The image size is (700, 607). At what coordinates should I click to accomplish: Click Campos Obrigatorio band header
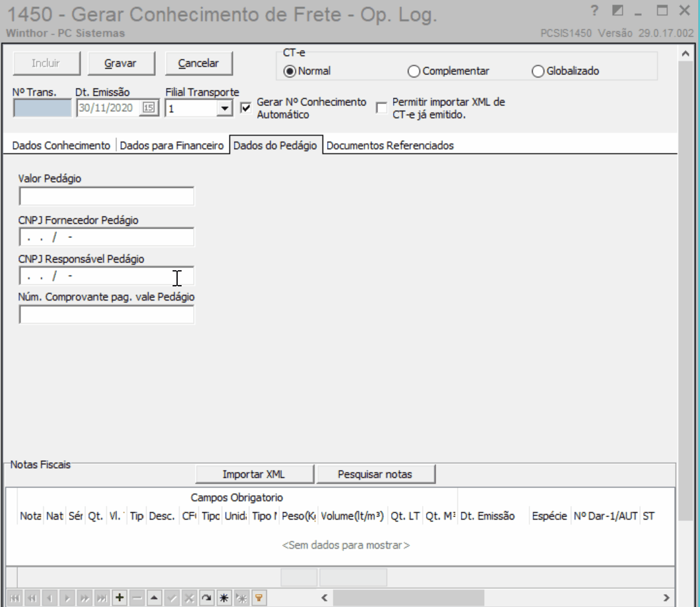pyautogui.click(x=237, y=498)
